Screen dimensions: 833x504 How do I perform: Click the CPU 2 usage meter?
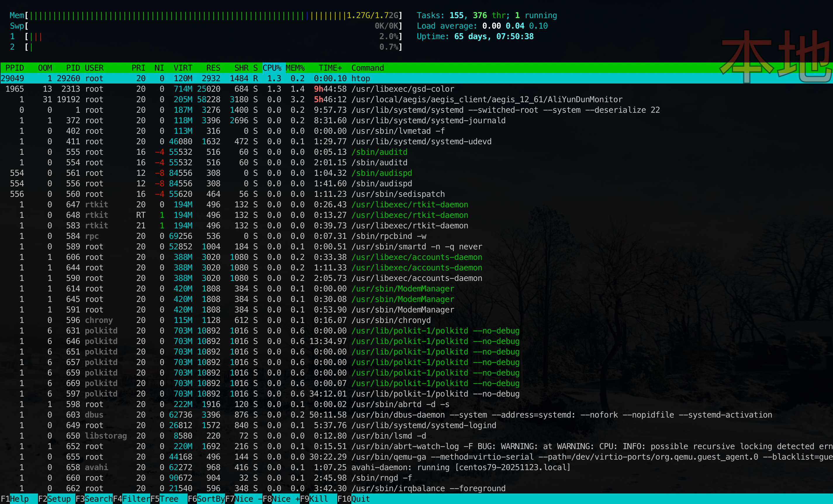[206, 47]
